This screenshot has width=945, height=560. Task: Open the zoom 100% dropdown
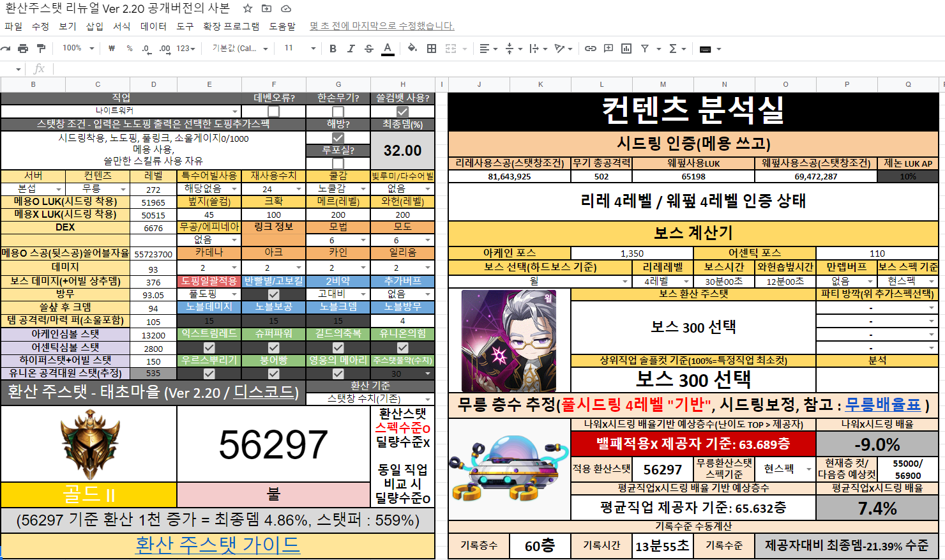pyautogui.click(x=79, y=49)
